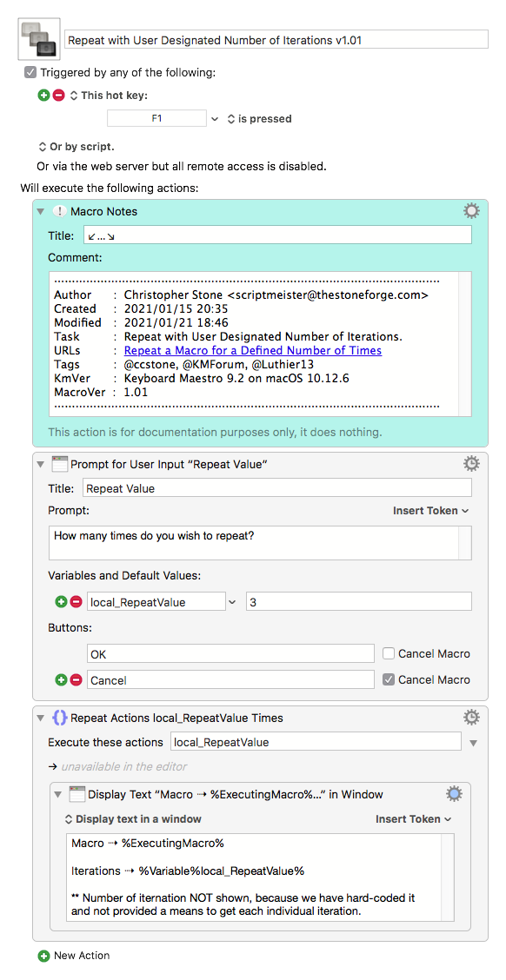Open the Insert Token menu in Prompt action
506x980 pixels.
coord(431,511)
